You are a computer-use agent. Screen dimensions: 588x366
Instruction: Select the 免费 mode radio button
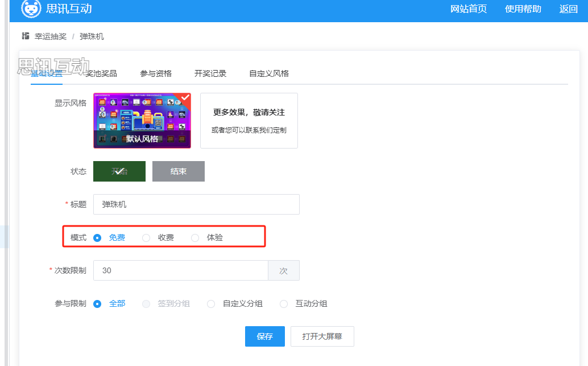[x=97, y=237]
